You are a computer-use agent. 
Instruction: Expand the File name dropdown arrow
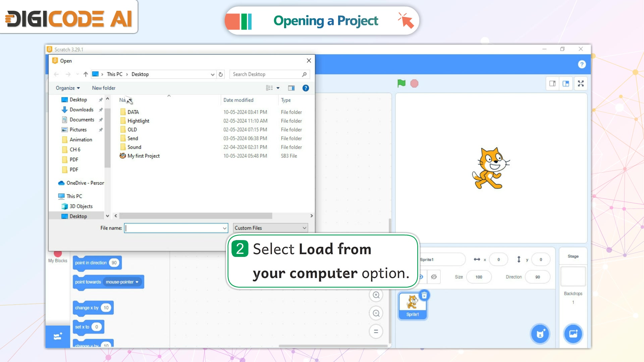225,228
